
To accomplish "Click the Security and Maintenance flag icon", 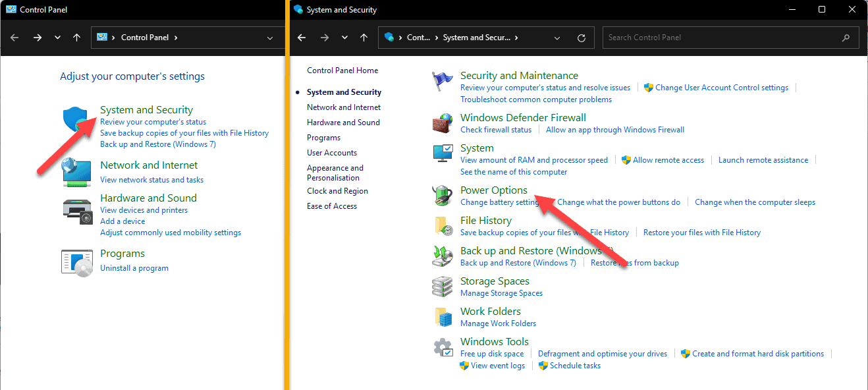I will click(x=442, y=82).
